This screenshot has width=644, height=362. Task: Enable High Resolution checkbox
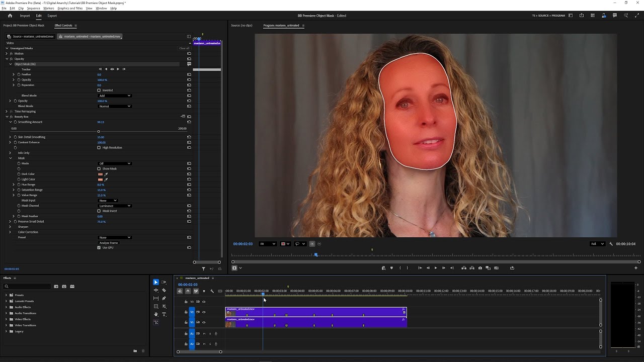(99, 148)
